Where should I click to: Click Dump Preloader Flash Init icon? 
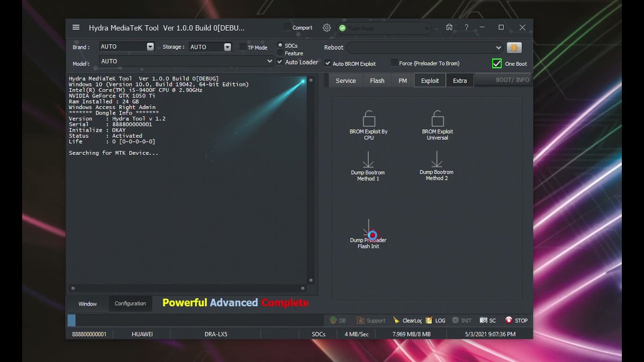click(368, 229)
